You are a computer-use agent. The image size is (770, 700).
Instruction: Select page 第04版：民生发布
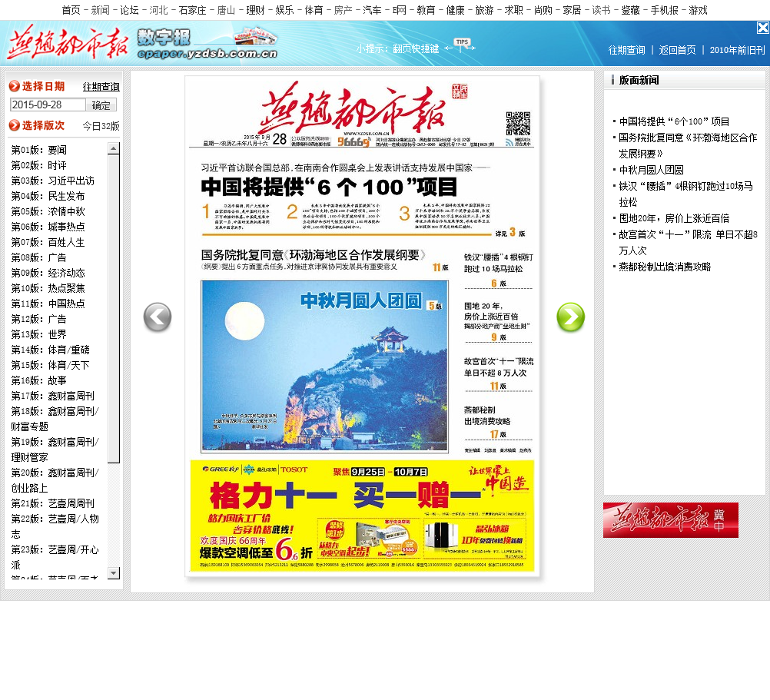tap(48, 197)
